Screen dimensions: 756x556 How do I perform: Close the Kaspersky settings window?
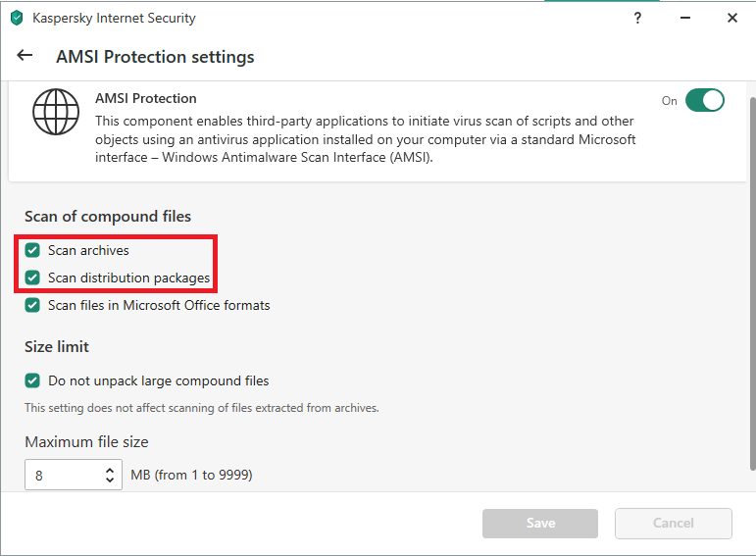pyautogui.click(x=732, y=18)
